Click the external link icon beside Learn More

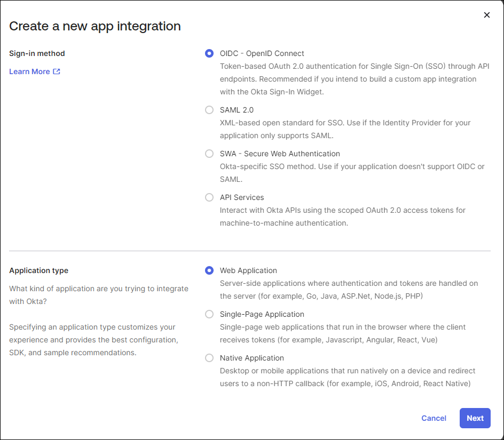pos(57,71)
